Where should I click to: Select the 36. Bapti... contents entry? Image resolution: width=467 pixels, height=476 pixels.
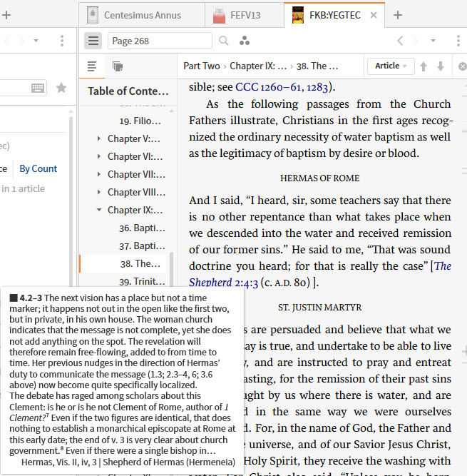click(142, 228)
